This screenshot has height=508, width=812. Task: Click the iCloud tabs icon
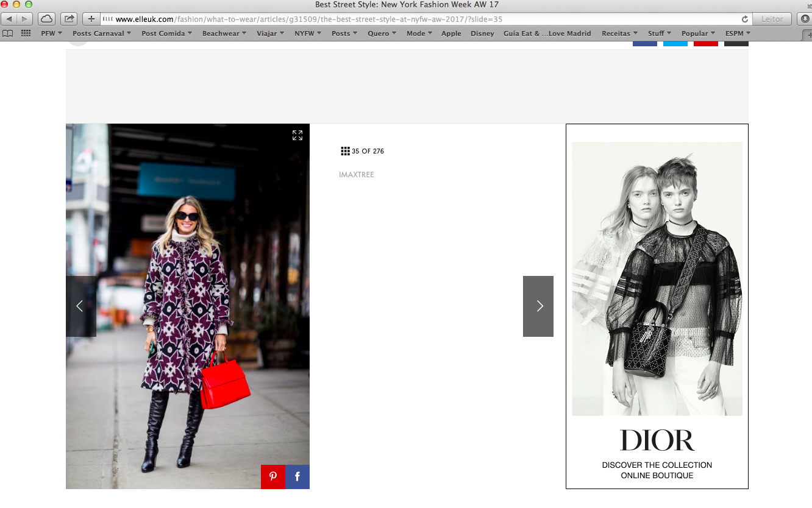tap(46, 19)
